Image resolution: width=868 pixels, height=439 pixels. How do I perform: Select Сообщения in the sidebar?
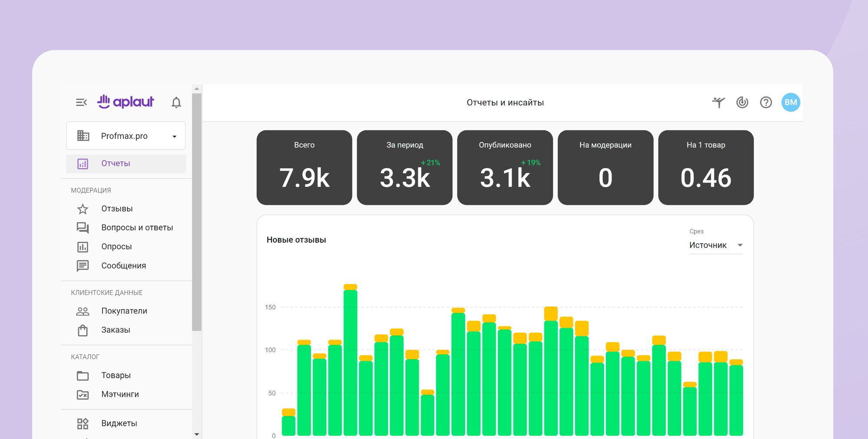pyautogui.click(x=123, y=266)
